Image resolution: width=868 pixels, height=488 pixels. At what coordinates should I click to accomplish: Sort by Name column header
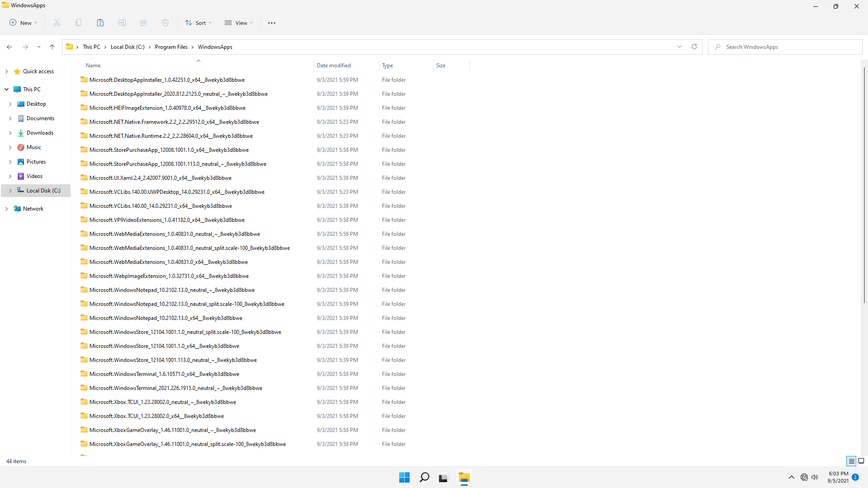point(93,66)
